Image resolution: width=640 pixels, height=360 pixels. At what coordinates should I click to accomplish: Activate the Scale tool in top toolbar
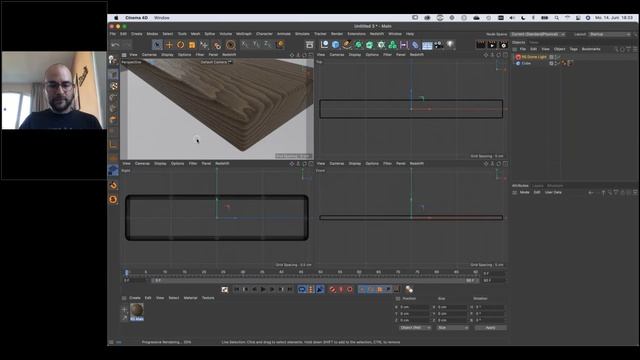click(x=192, y=45)
